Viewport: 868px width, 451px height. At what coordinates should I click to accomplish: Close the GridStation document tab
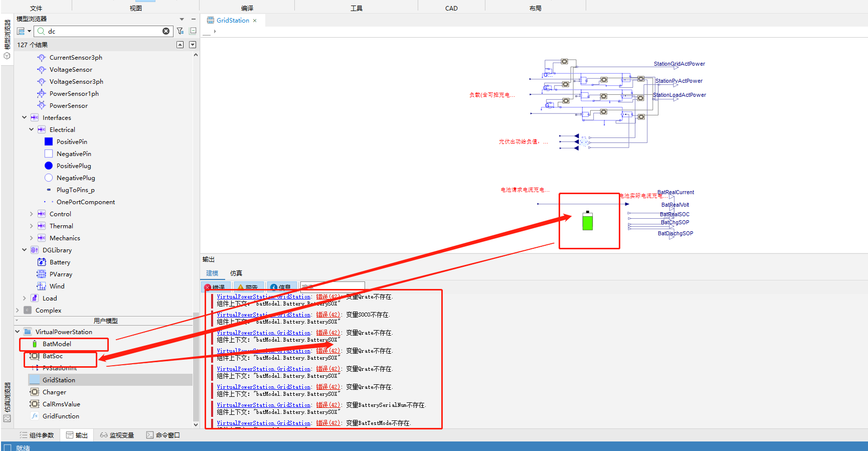point(255,21)
